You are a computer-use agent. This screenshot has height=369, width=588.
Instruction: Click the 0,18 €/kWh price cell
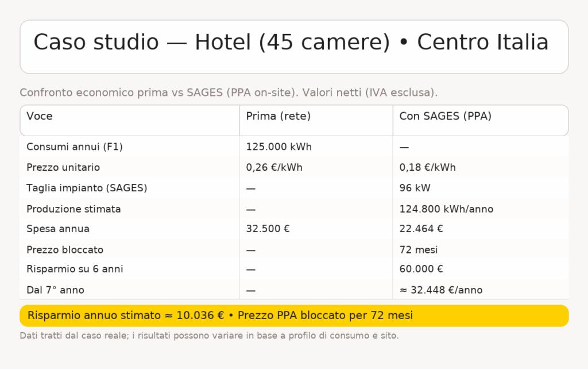428,168
